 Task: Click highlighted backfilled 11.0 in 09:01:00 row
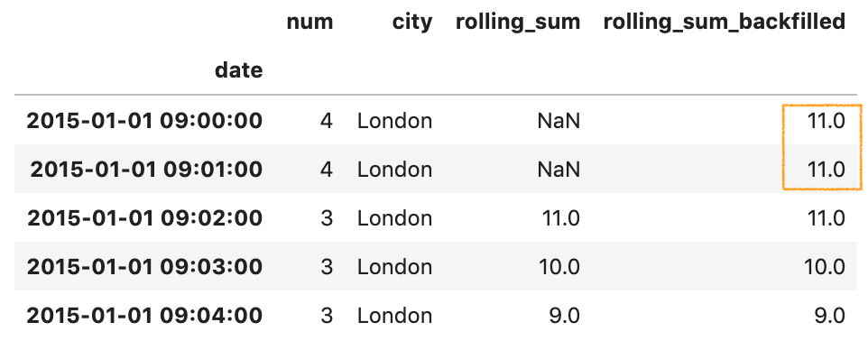(826, 170)
